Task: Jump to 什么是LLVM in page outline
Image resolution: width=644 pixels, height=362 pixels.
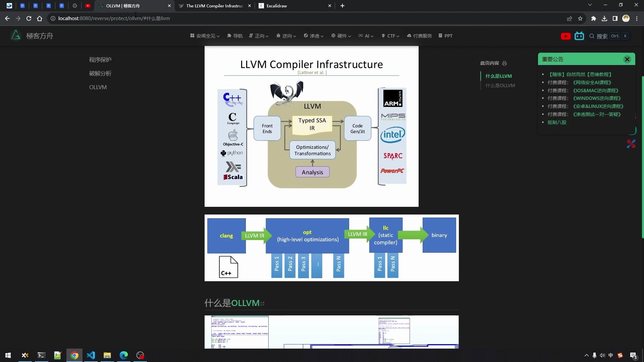Action: [499, 76]
